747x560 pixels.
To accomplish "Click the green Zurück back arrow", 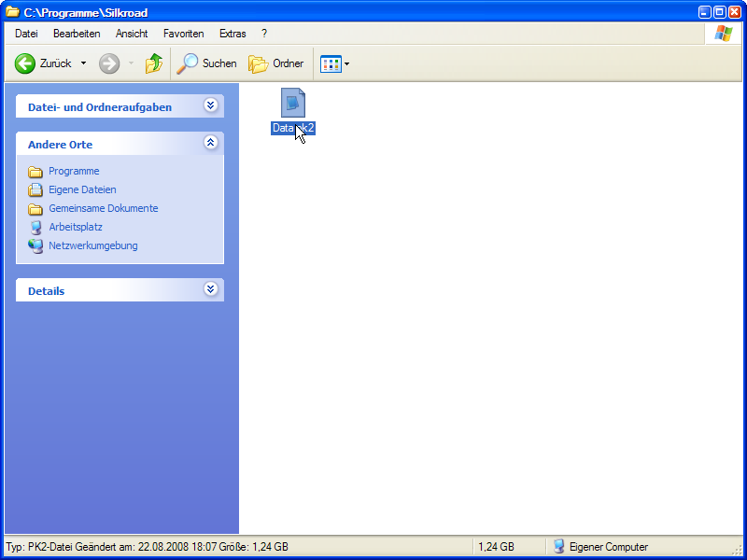I will point(25,63).
